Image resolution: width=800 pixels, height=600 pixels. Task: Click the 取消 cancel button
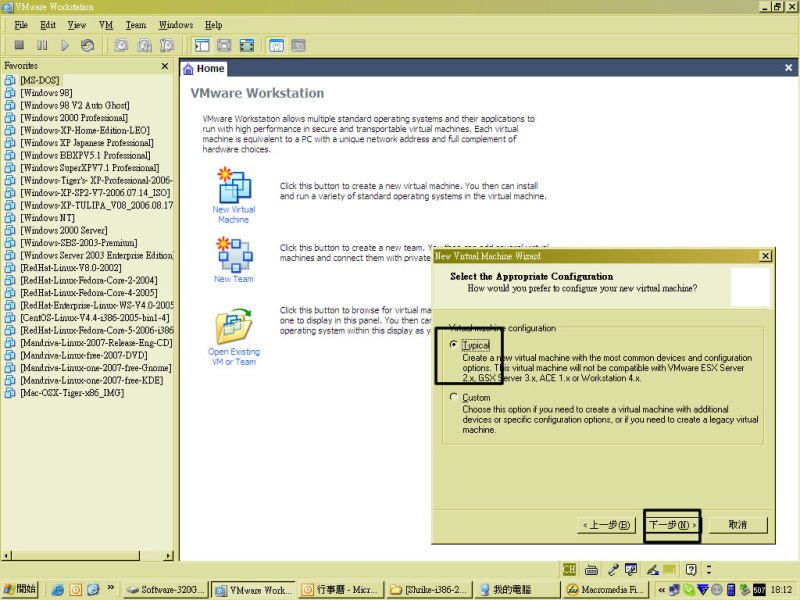(x=737, y=525)
